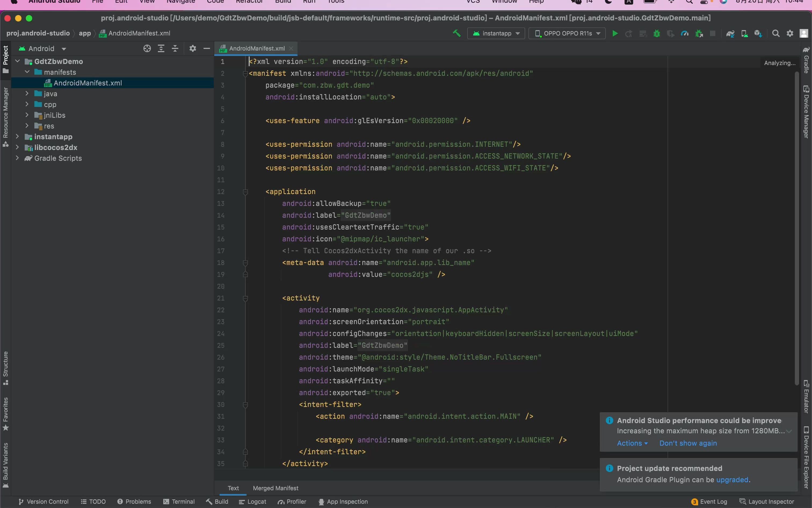Image resolution: width=812 pixels, height=508 pixels.
Task: Open the Version Control tool window
Action: tap(44, 502)
